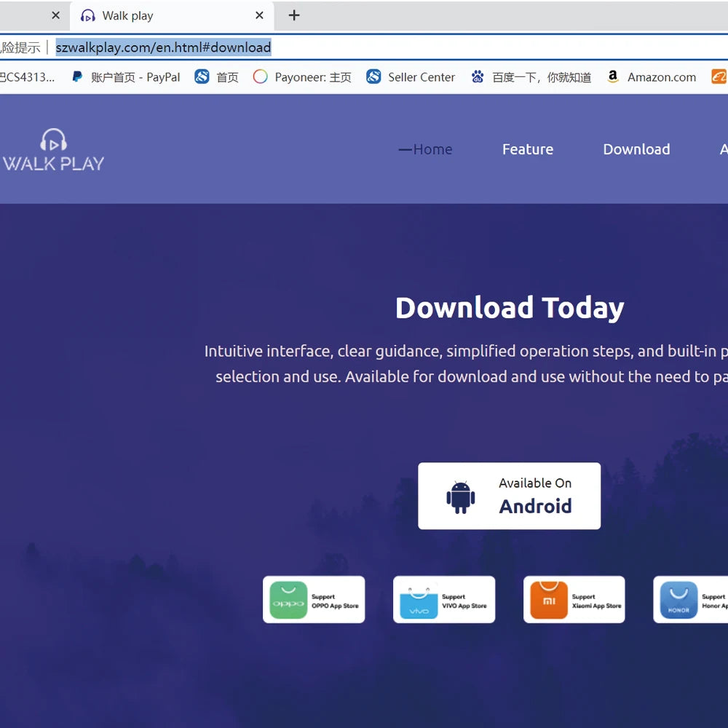Click the orange Xiaomi App Store icon

click(549, 601)
